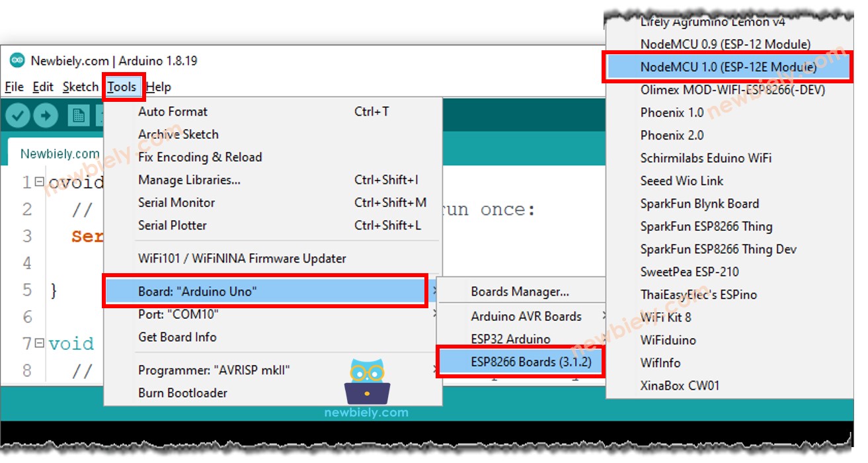Click the Arduino logo in the title bar
868x463 pixels.
click(x=19, y=60)
